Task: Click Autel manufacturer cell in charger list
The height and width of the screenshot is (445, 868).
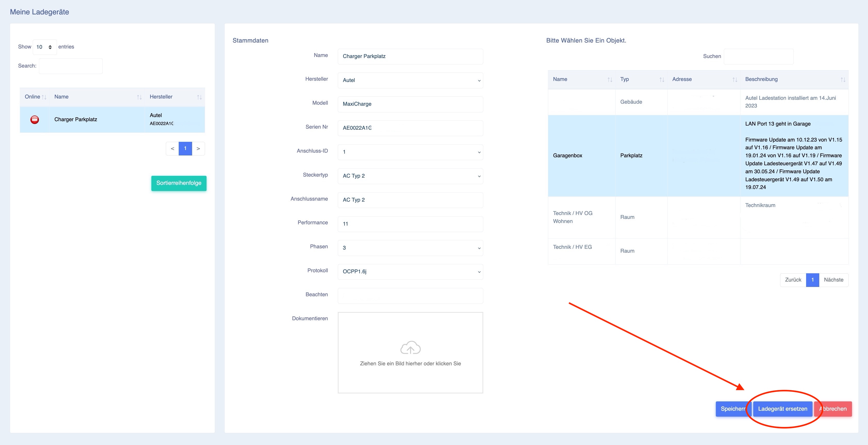Action: (x=175, y=120)
